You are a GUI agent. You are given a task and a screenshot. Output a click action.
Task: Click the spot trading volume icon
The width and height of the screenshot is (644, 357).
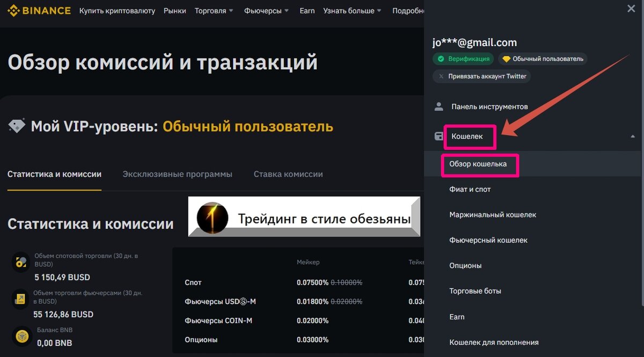pos(20,262)
